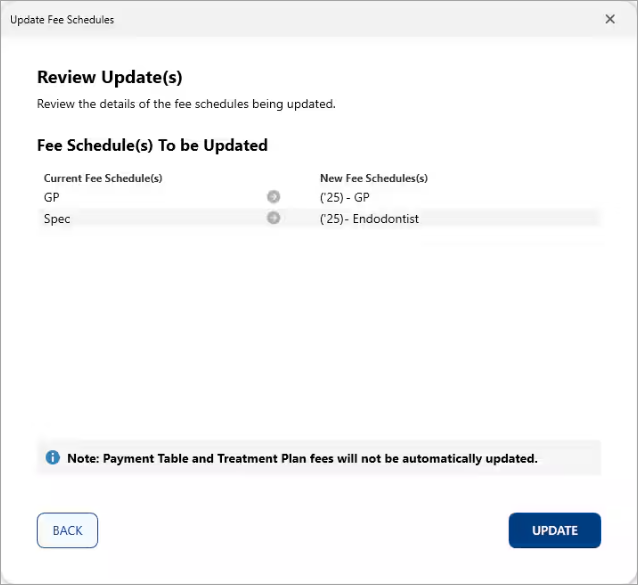Click the ('25)- Endodontist new fee schedule
The image size is (638, 585).
pyautogui.click(x=369, y=218)
